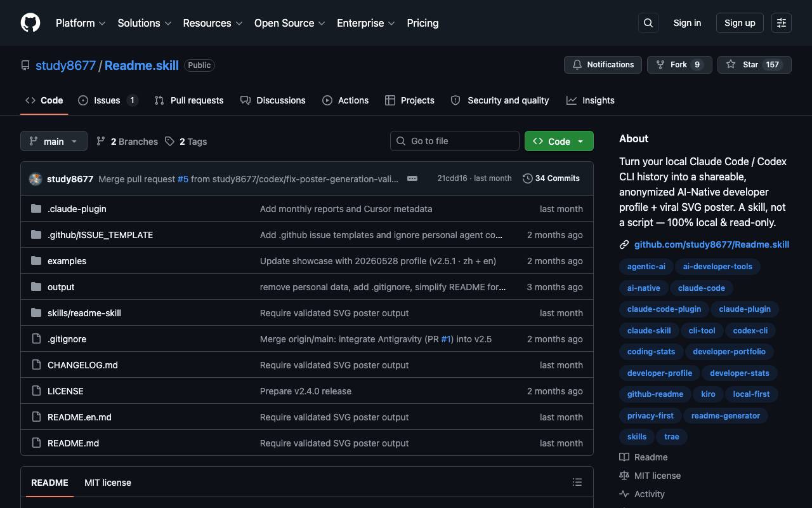Click the output folder icon

[36, 287]
